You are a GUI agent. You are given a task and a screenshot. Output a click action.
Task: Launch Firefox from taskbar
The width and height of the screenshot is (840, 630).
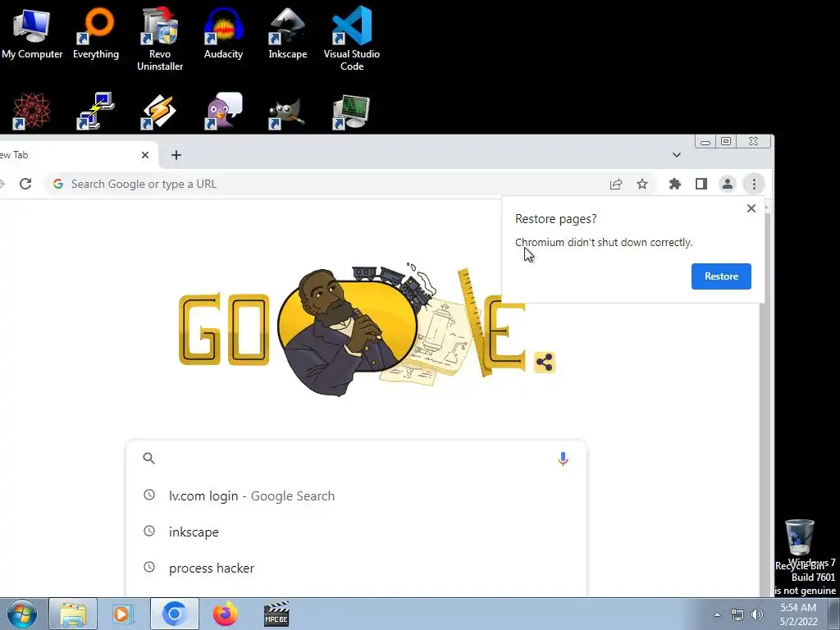point(225,614)
